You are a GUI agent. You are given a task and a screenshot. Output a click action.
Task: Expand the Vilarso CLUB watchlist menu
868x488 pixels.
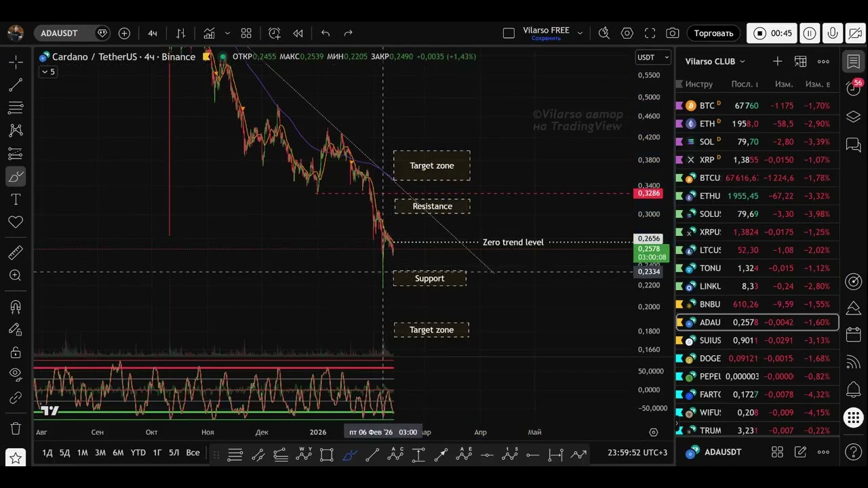715,62
